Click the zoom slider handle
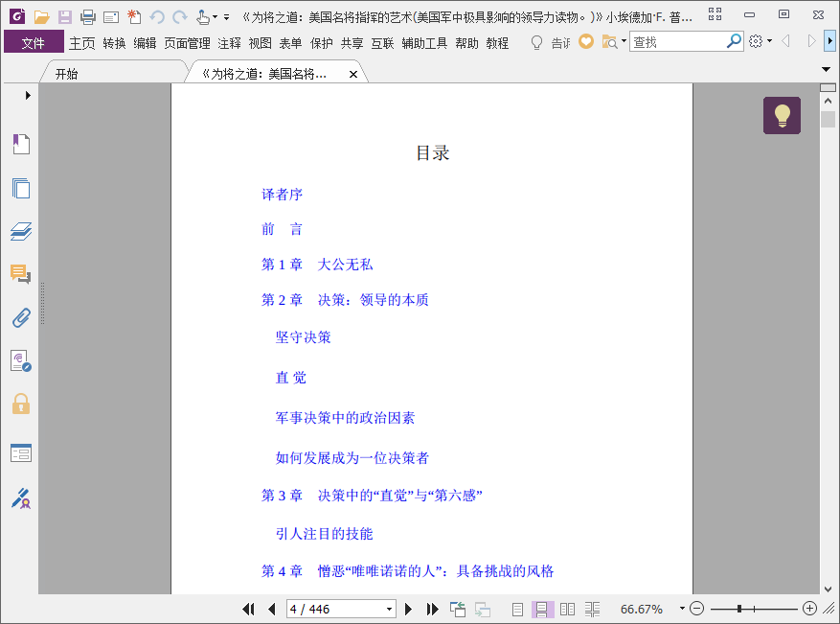840x624 pixels. pyautogui.click(x=739, y=609)
